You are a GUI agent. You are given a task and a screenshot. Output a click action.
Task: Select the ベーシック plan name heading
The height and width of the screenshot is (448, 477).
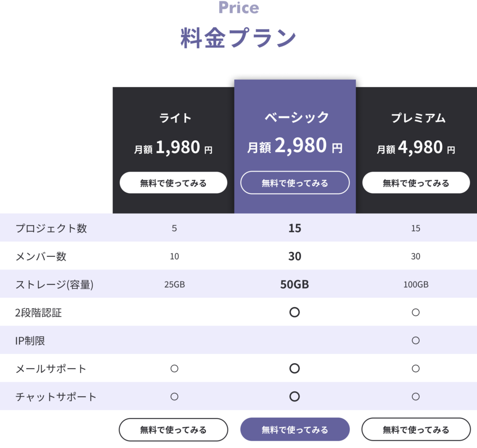pyautogui.click(x=297, y=117)
